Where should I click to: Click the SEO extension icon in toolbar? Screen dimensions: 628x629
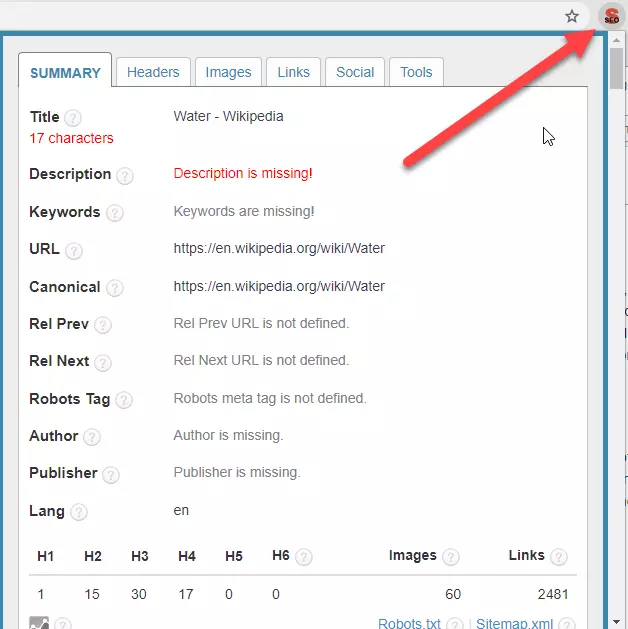tap(611, 16)
